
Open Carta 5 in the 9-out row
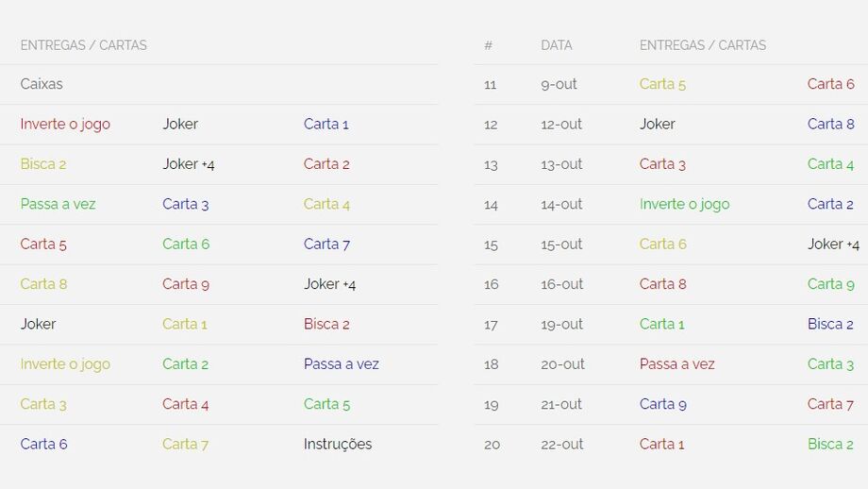click(x=662, y=84)
